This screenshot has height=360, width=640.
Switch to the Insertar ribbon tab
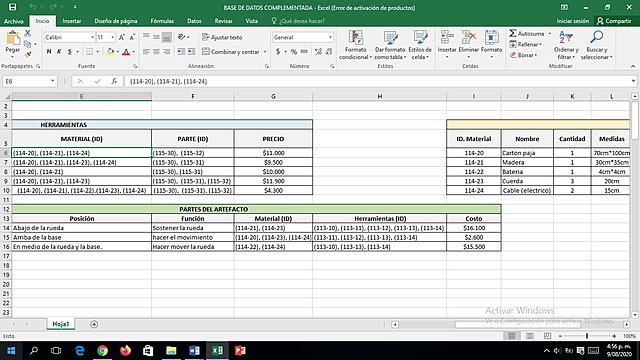click(72, 21)
